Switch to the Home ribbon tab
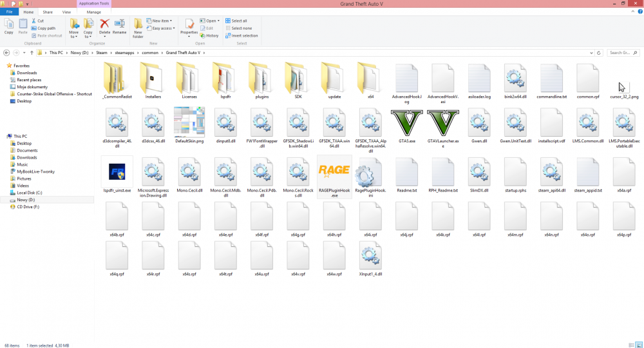Viewport: 644px width, 348px height. 28,12
